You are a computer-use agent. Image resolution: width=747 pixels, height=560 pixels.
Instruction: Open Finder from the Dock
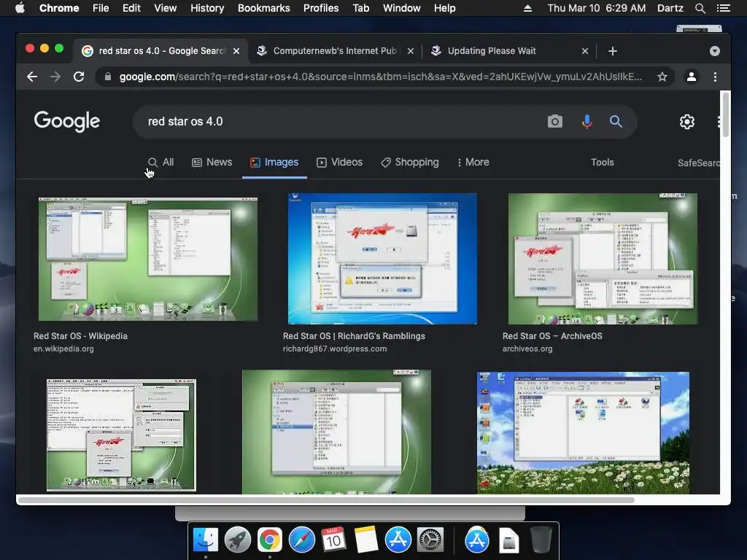[206, 540]
